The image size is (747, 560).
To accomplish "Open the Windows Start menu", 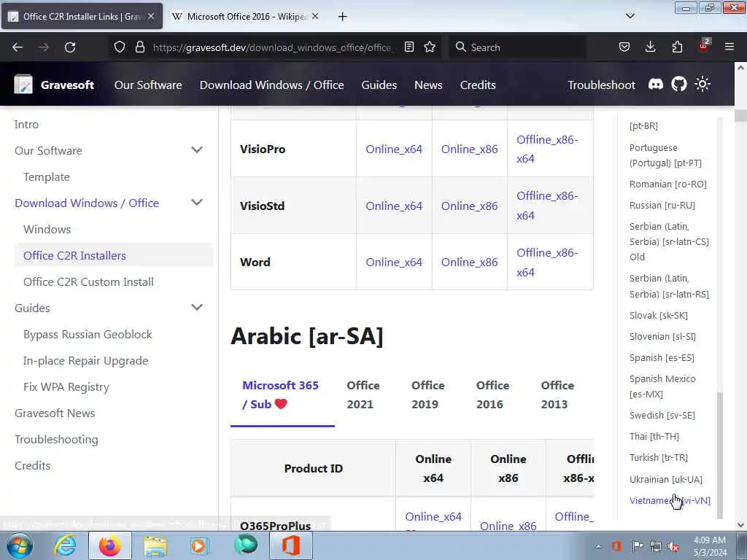I will [x=19, y=545].
